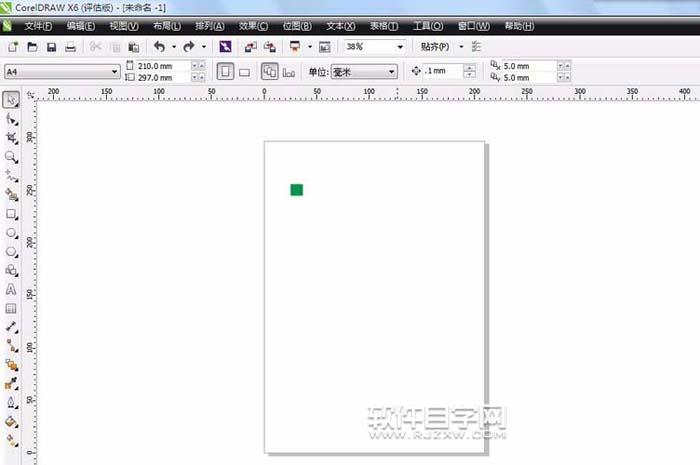Open the Options icon beside Snap
The height and width of the screenshot is (465, 700).
click(x=476, y=46)
